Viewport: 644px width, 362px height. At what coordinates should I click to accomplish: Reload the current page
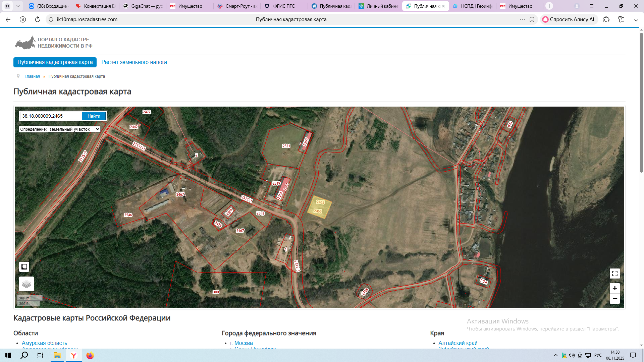[x=38, y=19]
